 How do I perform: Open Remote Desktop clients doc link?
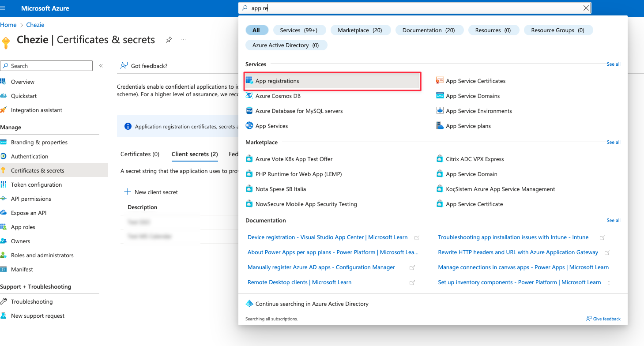[300, 282]
